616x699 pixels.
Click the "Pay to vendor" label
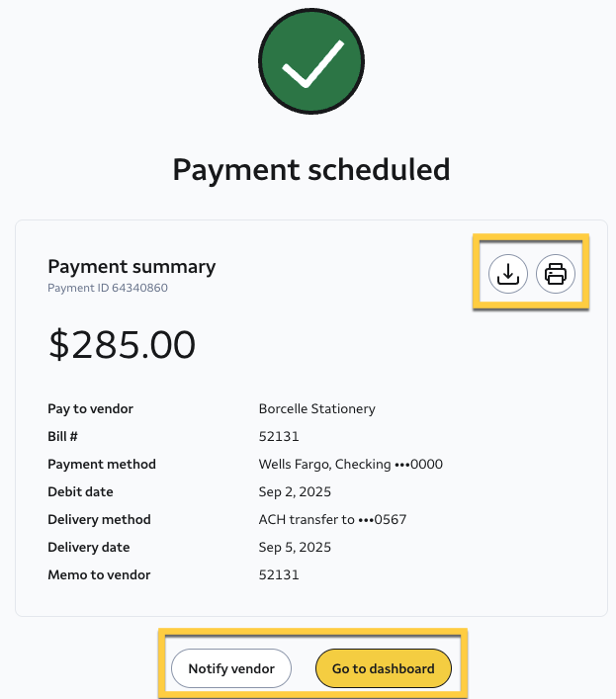pyautogui.click(x=90, y=408)
